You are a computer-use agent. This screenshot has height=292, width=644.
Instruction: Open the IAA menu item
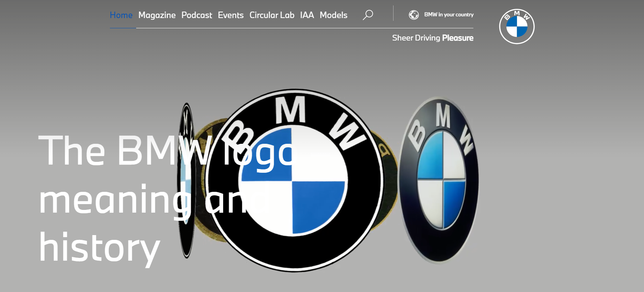pos(307,15)
